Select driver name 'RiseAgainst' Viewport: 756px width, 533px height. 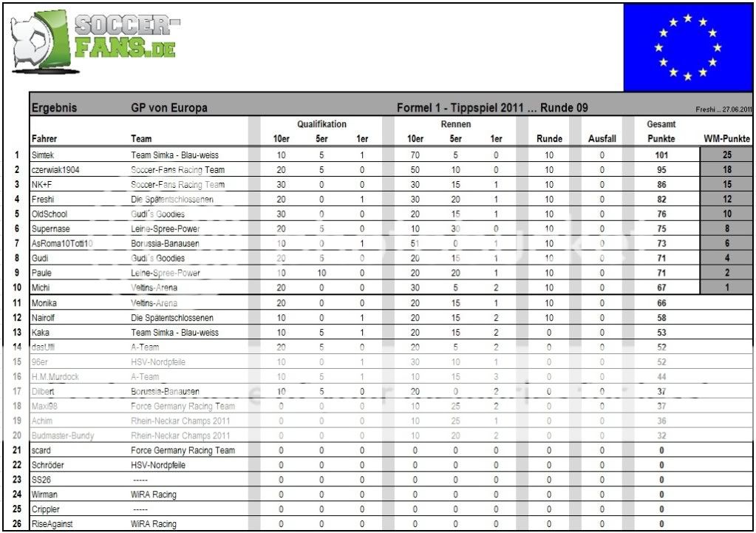(52, 524)
